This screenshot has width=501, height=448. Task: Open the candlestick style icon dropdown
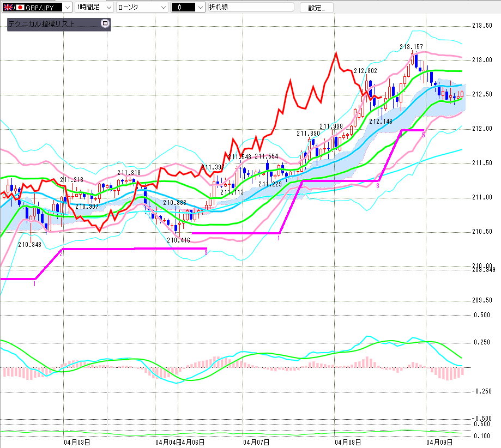pyautogui.click(x=200, y=7)
